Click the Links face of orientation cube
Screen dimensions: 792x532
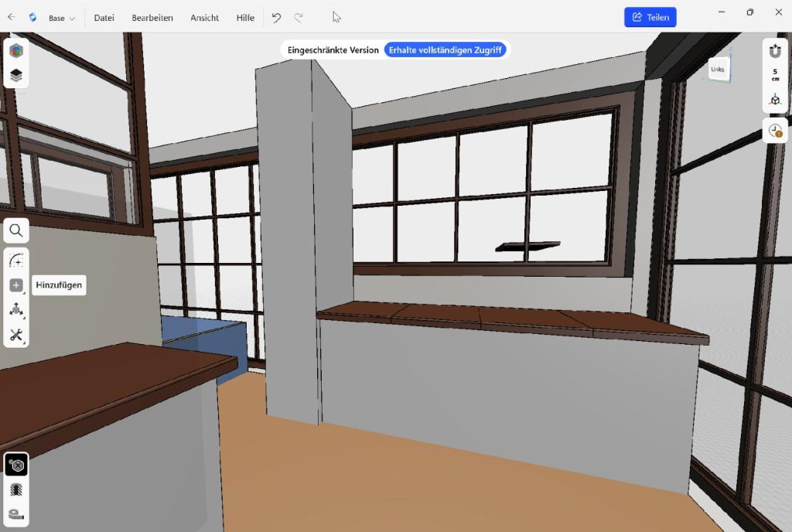pyautogui.click(x=717, y=69)
